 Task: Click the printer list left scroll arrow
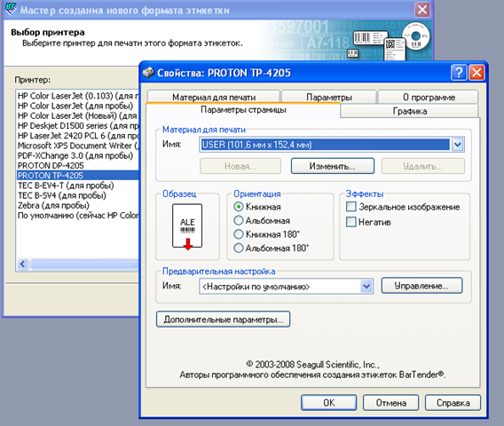23,264
